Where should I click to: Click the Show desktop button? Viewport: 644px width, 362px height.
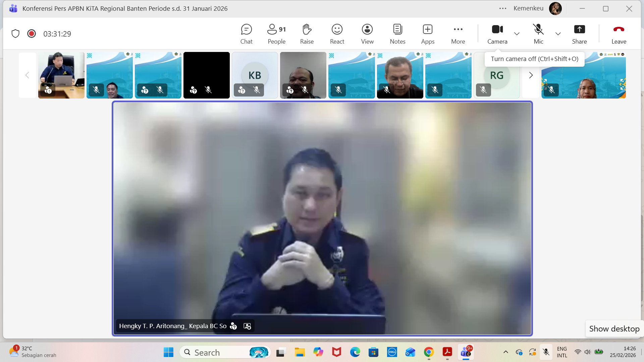pyautogui.click(x=614, y=329)
